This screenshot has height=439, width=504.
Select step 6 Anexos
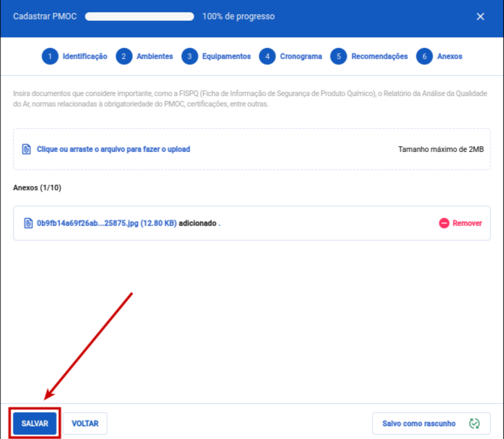(439, 56)
